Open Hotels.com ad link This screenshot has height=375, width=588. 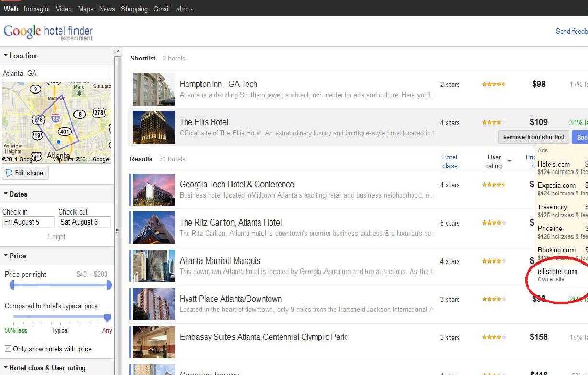click(553, 164)
